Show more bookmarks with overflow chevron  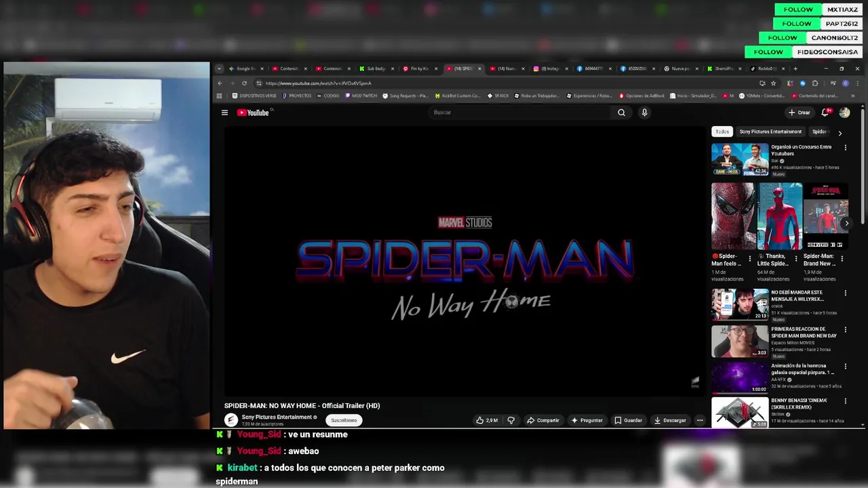point(852,96)
